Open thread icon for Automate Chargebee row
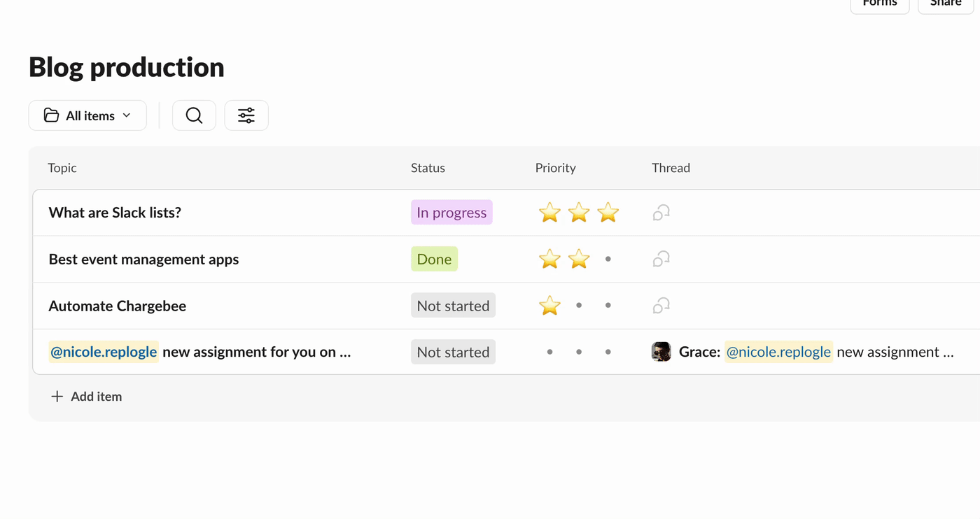This screenshot has height=519, width=980. tap(661, 306)
